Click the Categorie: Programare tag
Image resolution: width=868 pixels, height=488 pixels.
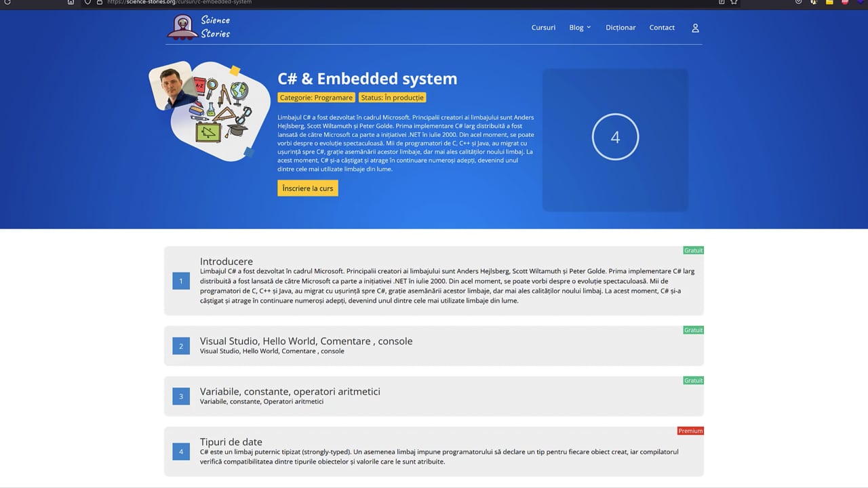tap(317, 98)
